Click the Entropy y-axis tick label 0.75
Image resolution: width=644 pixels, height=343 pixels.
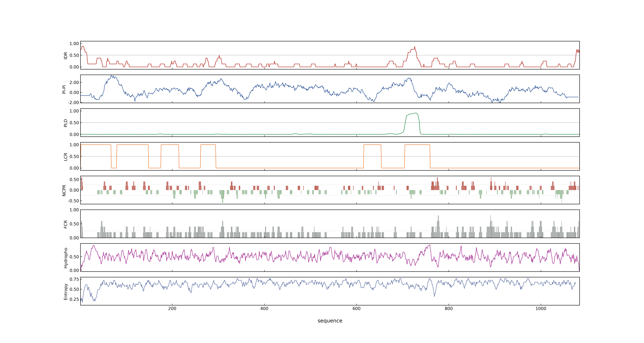(x=74, y=279)
